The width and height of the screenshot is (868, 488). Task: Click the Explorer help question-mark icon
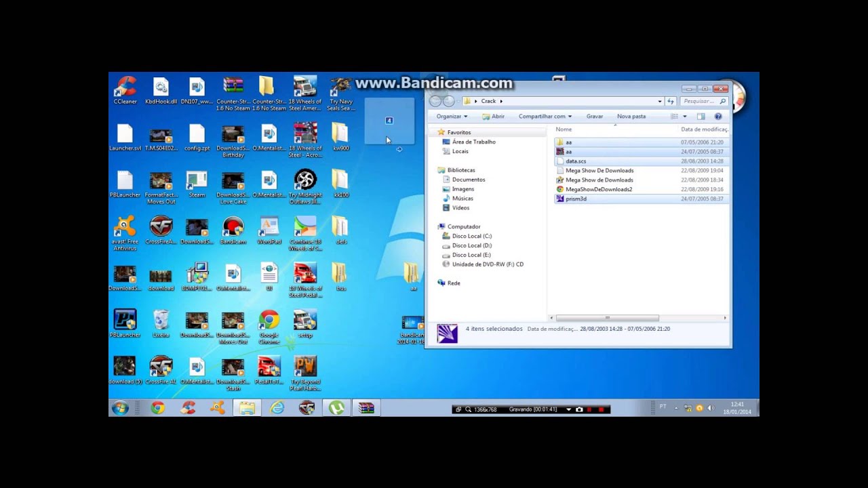718,117
